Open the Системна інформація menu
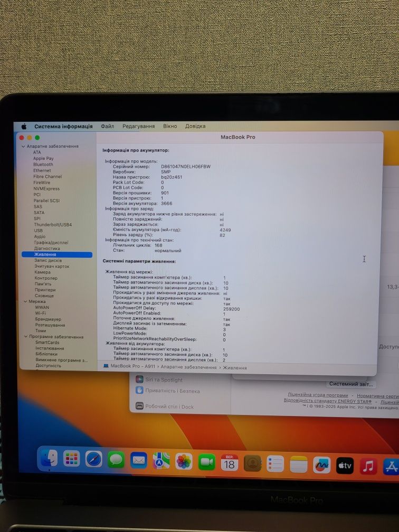 click(x=63, y=126)
